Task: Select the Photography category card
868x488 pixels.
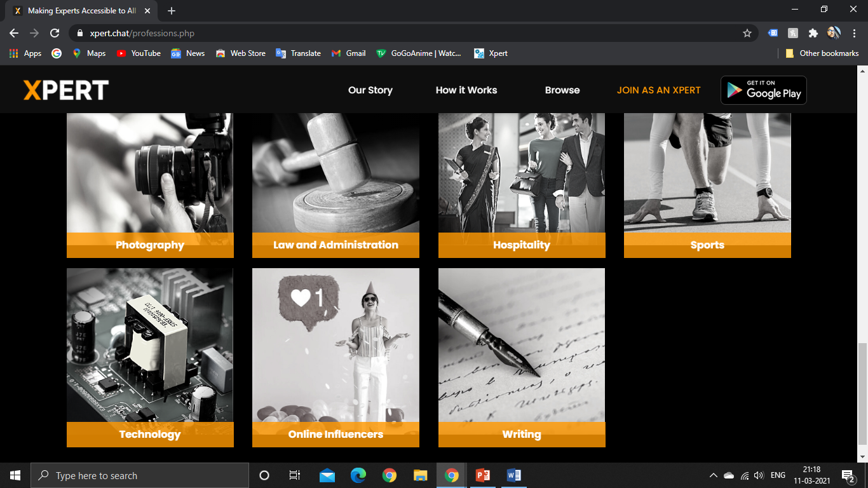Action: coord(150,184)
